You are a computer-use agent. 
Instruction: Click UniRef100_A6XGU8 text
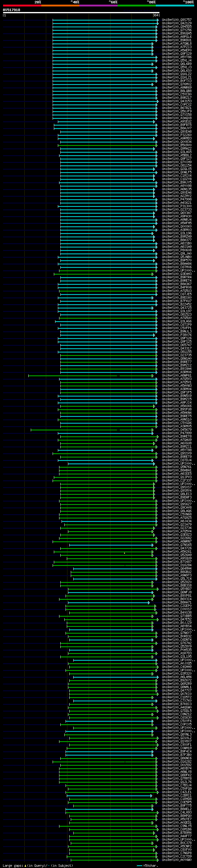[x=177, y=443]
